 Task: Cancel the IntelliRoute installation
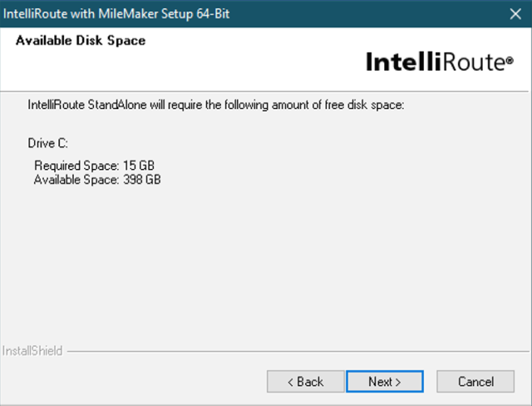[475, 381]
